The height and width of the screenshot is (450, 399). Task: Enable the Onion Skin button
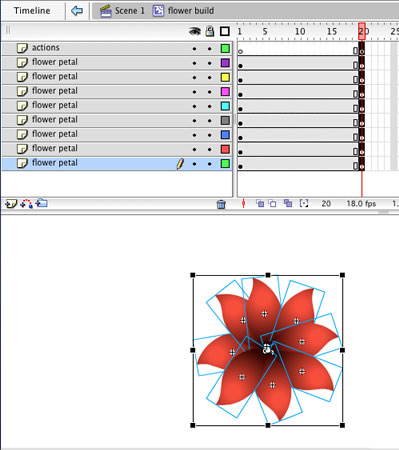point(260,203)
